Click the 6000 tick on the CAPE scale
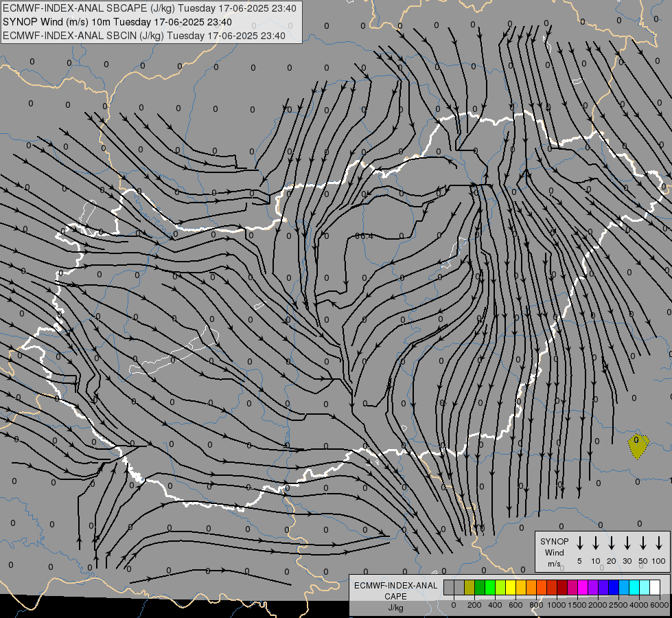672x618 pixels. (x=660, y=605)
